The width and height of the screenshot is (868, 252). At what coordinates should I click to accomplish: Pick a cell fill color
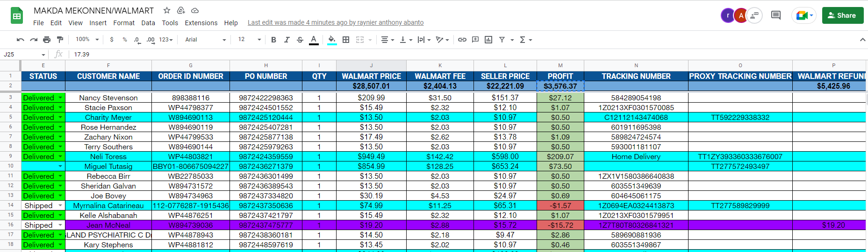click(x=332, y=40)
